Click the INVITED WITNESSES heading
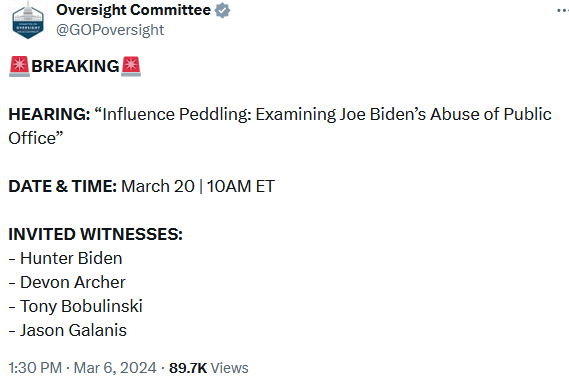The height and width of the screenshot is (382, 569). pos(95,234)
